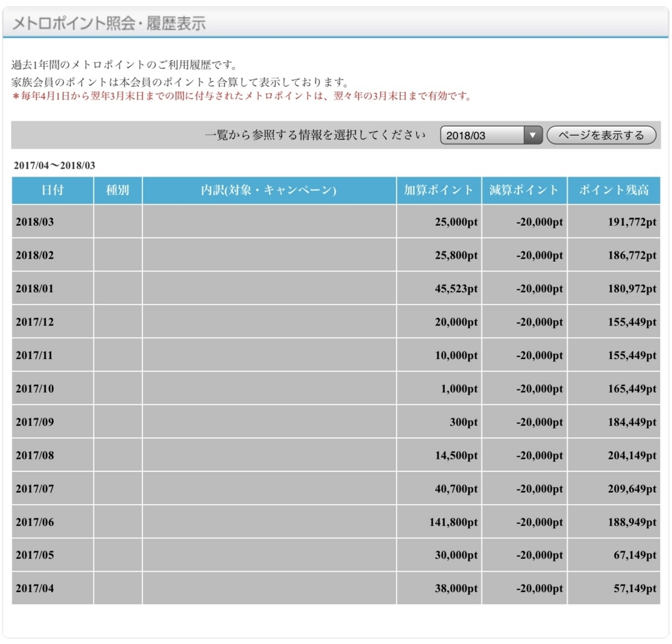Click the 10,000pt added points value
Image resolution: width=672 pixels, height=644 pixels.
456,355
